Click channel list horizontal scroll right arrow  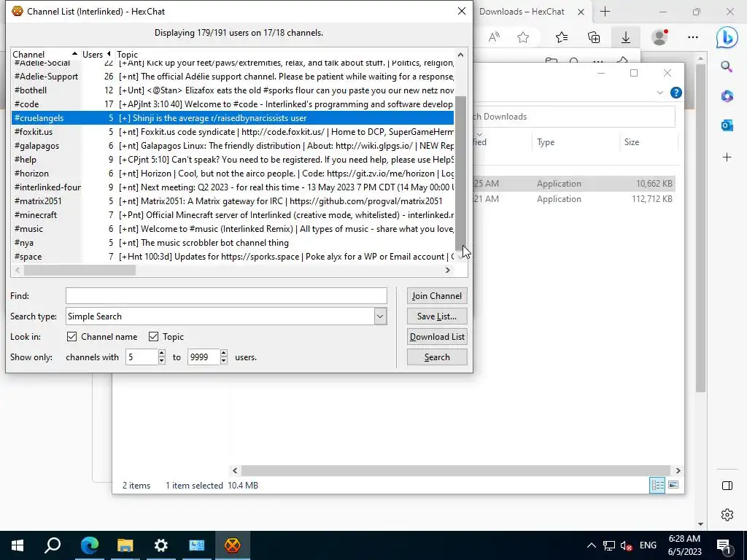click(448, 270)
